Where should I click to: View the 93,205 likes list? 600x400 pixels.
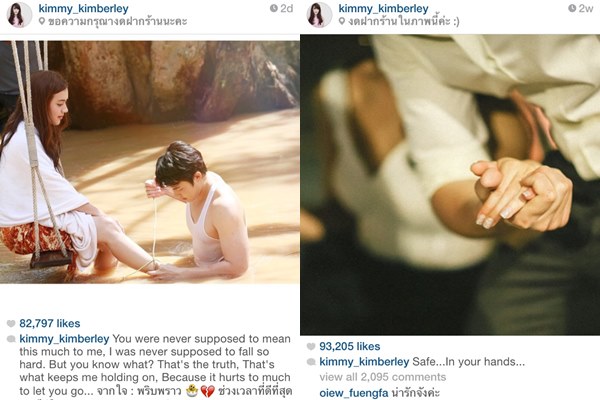click(x=350, y=346)
